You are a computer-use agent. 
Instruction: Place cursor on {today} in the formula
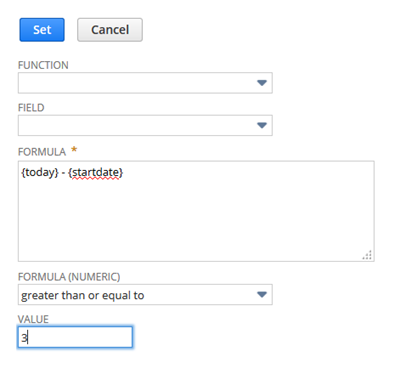coord(40,173)
